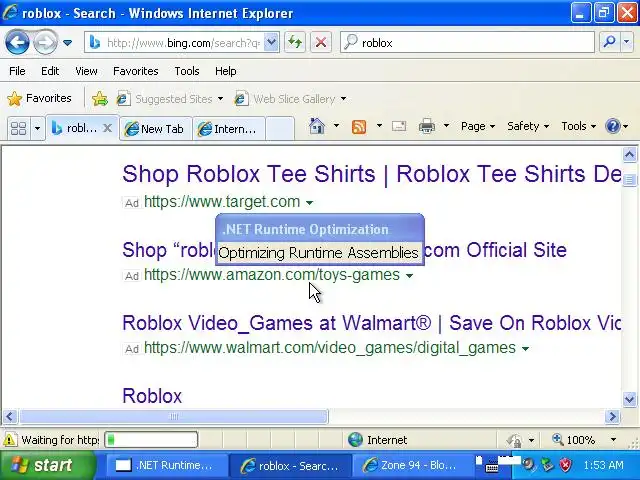
Task: Click the Read Mail icon
Action: coord(399,126)
